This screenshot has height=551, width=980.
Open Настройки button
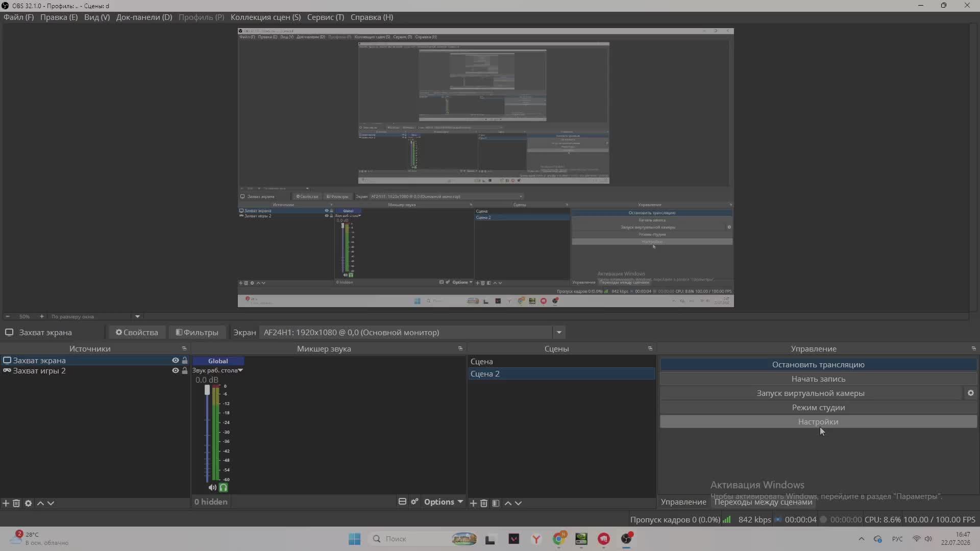tap(818, 421)
